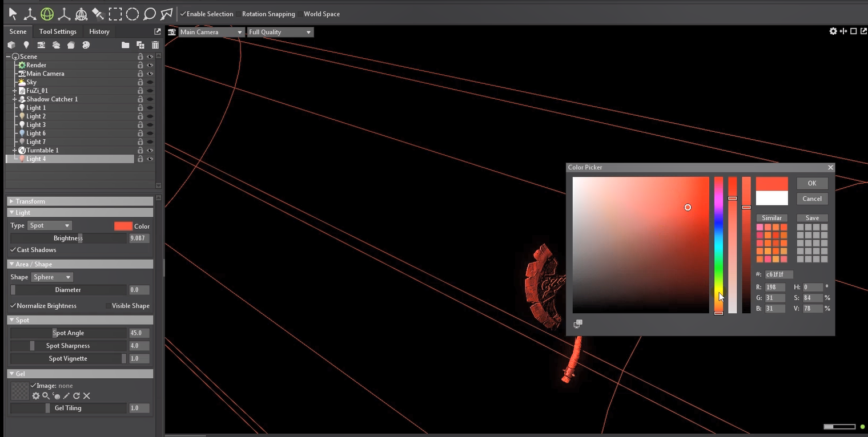Image resolution: width=868 pixels, height=437 pixels.
Task: Delete selected object with trash icon
Action: click(155, 45)
